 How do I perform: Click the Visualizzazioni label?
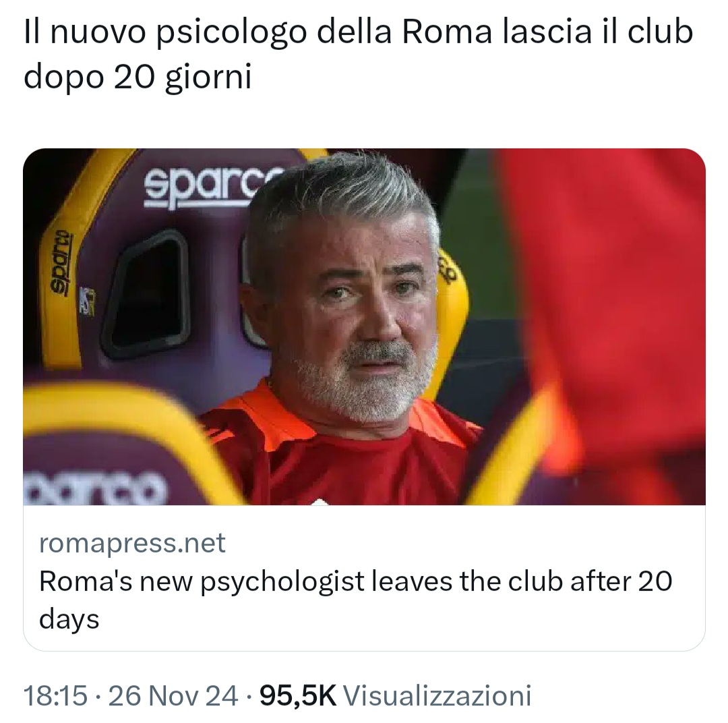pos(437,695)
